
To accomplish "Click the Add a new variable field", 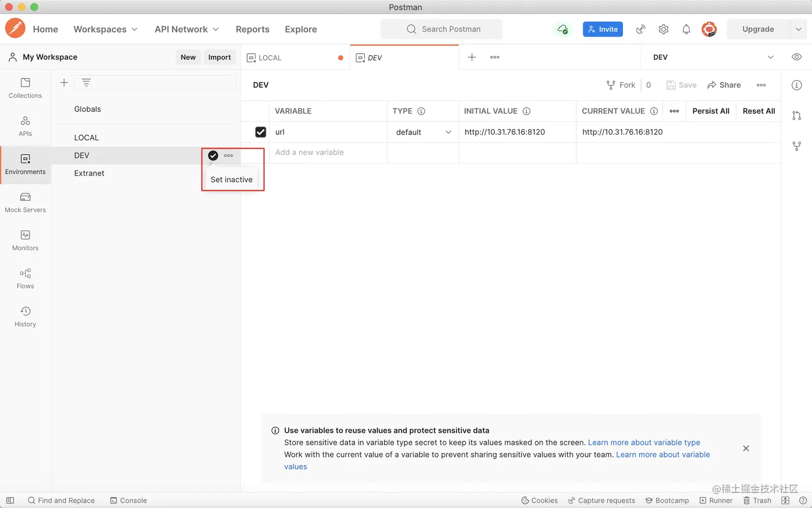I will pyautogui.click(x=328, y=153).
